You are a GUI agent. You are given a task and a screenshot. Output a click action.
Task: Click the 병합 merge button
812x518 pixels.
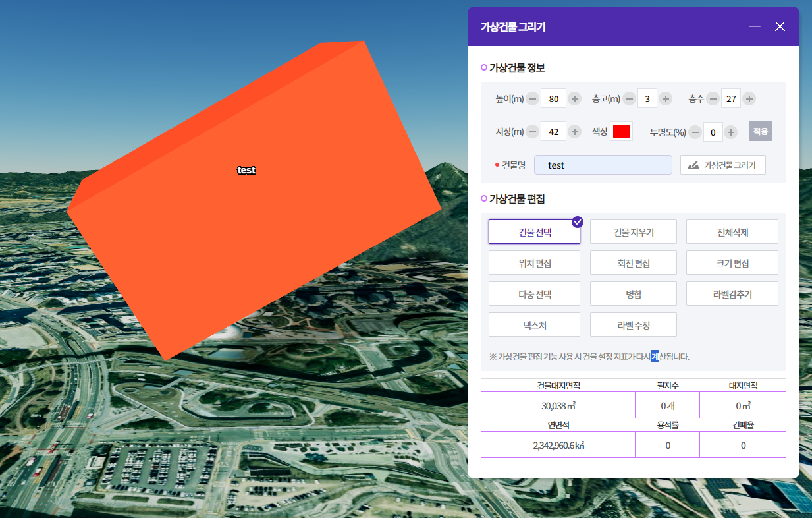(x=634, y=294)
